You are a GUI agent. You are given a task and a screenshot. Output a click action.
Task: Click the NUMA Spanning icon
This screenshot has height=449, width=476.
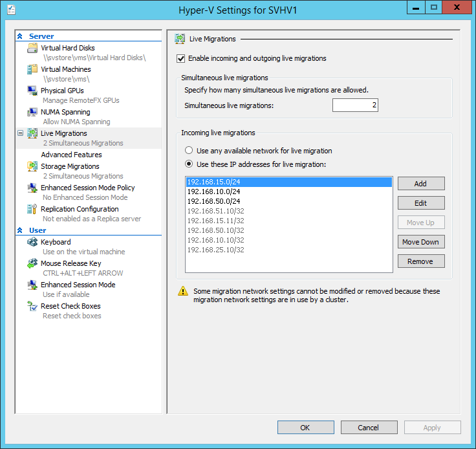pyautogui.click(x=32, y=112)
